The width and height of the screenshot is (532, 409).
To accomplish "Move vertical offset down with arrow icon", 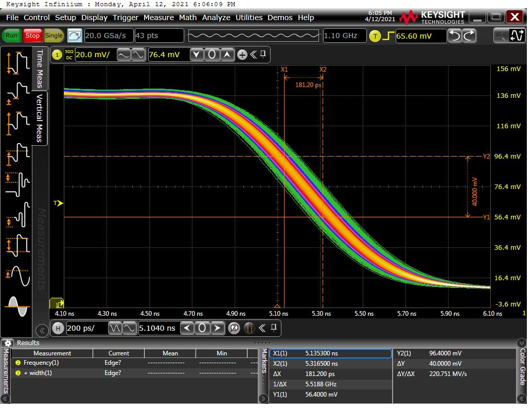I will pos(197,55).
